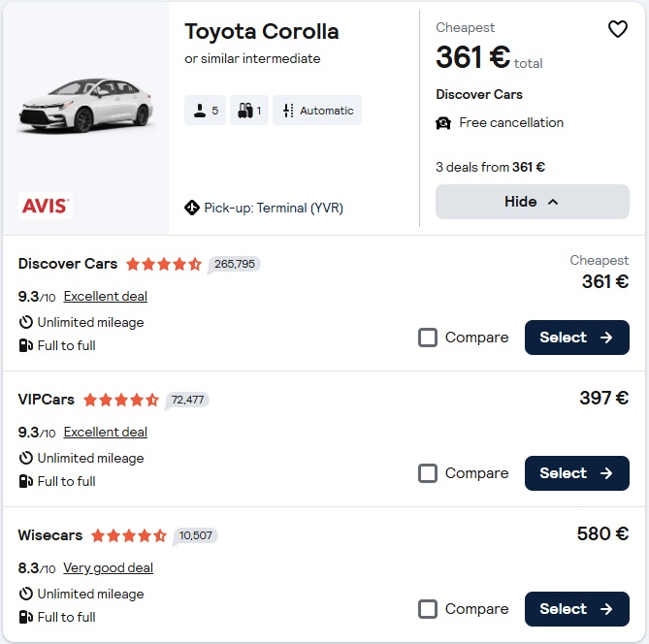Tick Compare checkbox for Wisecars deal
649x644 pixels.
[x=428, y=609]
